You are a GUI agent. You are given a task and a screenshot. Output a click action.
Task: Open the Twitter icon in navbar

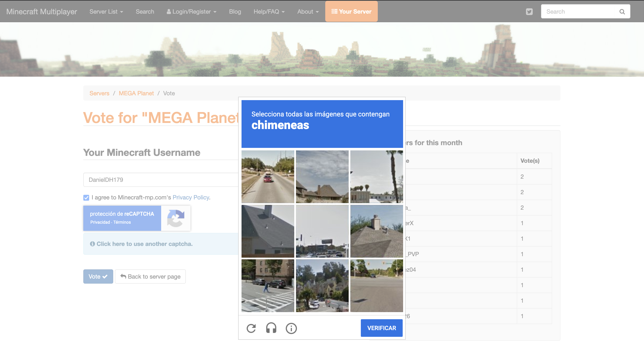coord(529,12)
